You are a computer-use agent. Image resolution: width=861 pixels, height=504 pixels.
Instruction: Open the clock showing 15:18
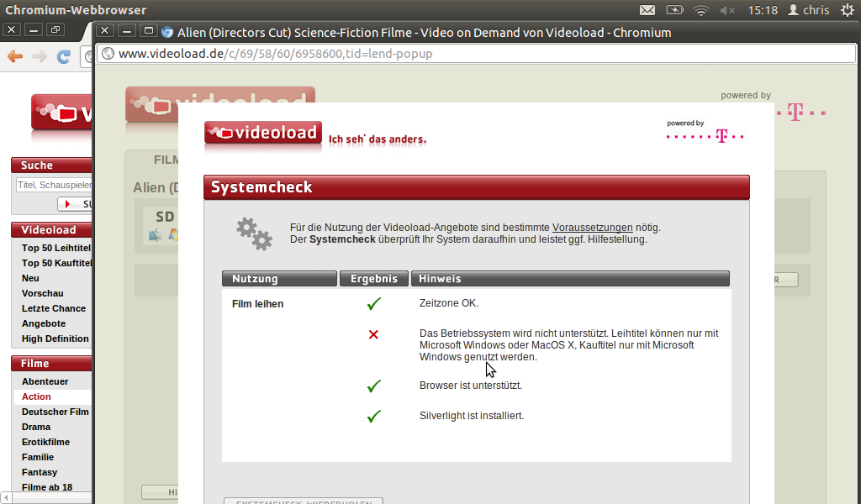tap(763, 10)
